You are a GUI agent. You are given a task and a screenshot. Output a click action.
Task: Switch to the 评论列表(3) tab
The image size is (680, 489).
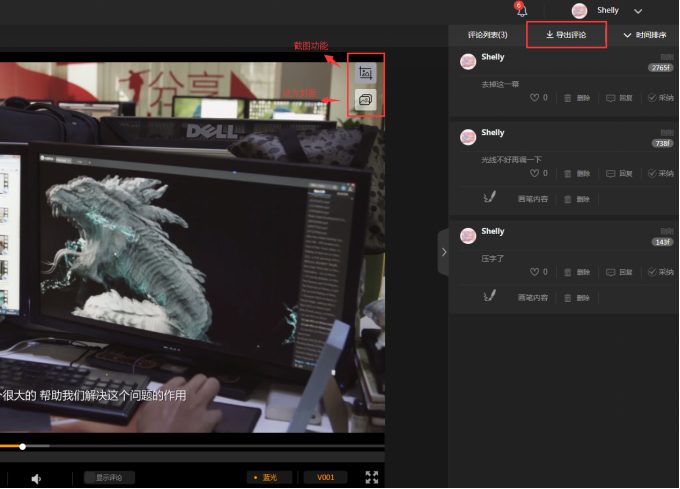pyautogui.click(x=487, y=35)
